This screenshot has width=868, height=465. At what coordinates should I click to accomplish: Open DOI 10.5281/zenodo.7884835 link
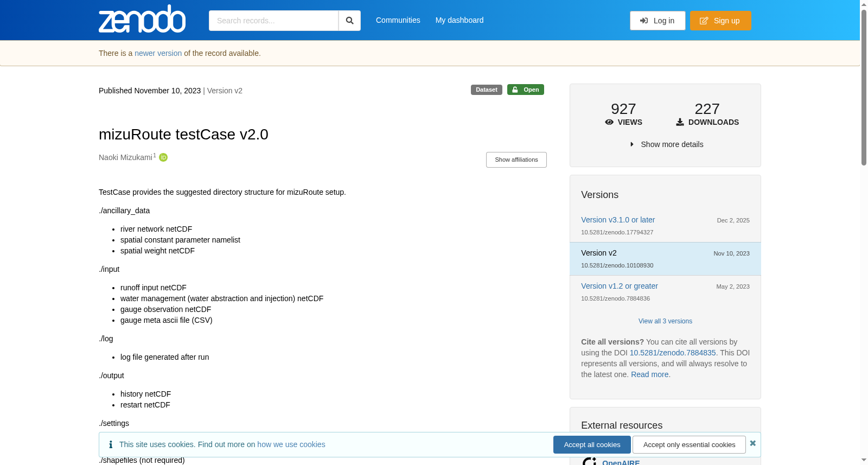[x=673, y=353]
